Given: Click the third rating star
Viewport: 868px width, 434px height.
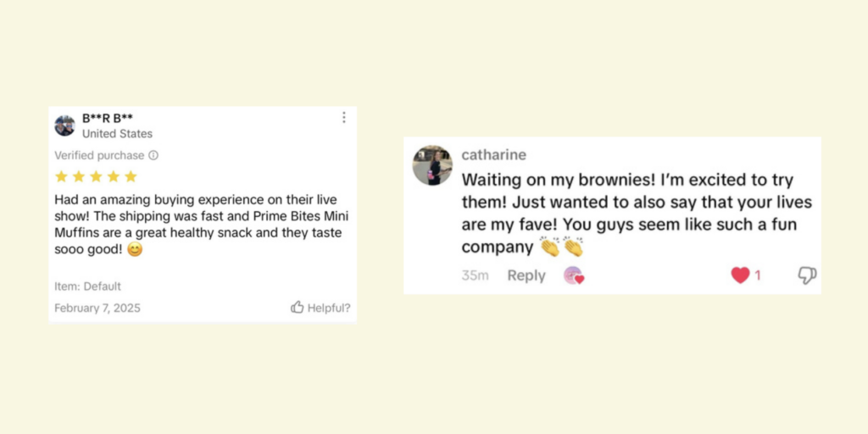Looking at the screenshot, I should [96, 176].
